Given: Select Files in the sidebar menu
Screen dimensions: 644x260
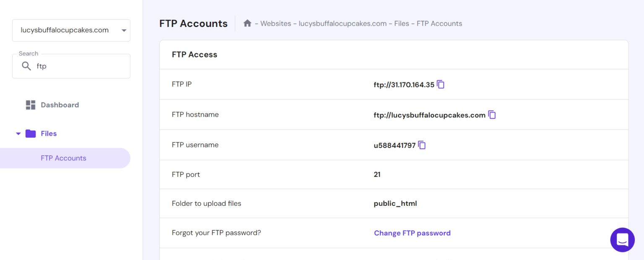Looking at the screenshot, I should (x=49, y=133).
